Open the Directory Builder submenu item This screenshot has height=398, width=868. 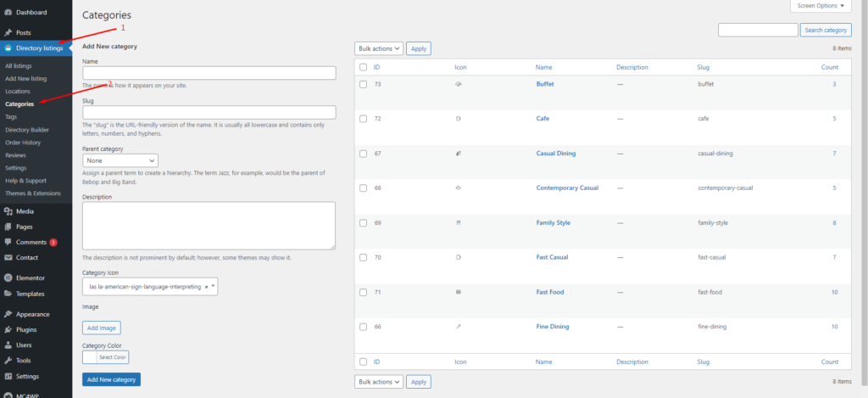click(27, 130)
